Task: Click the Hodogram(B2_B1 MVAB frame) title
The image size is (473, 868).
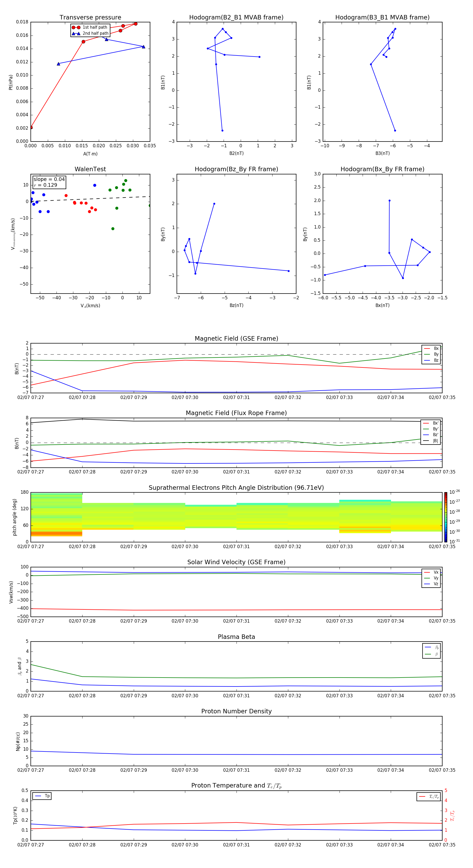Action: (236, 18)
